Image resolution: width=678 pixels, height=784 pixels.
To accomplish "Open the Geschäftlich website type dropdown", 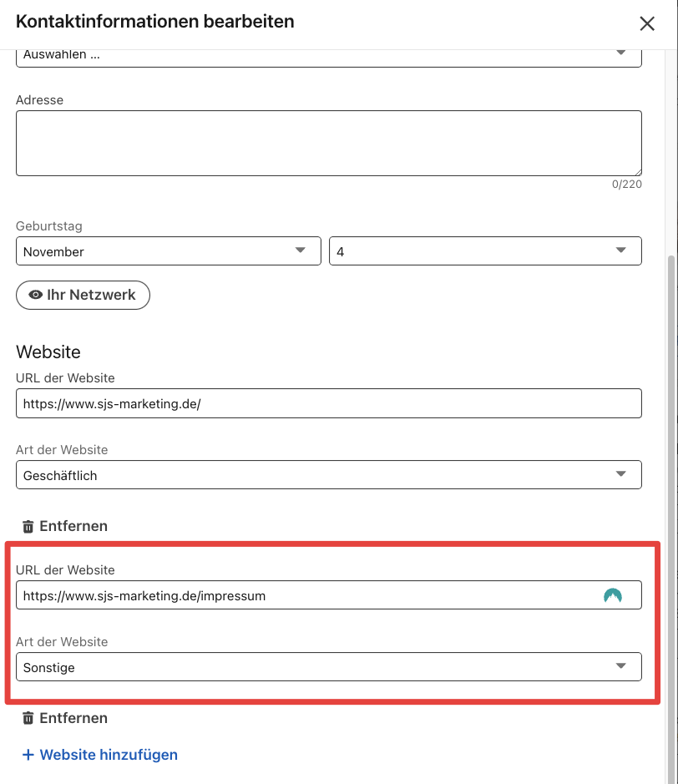I will (328, 475).
